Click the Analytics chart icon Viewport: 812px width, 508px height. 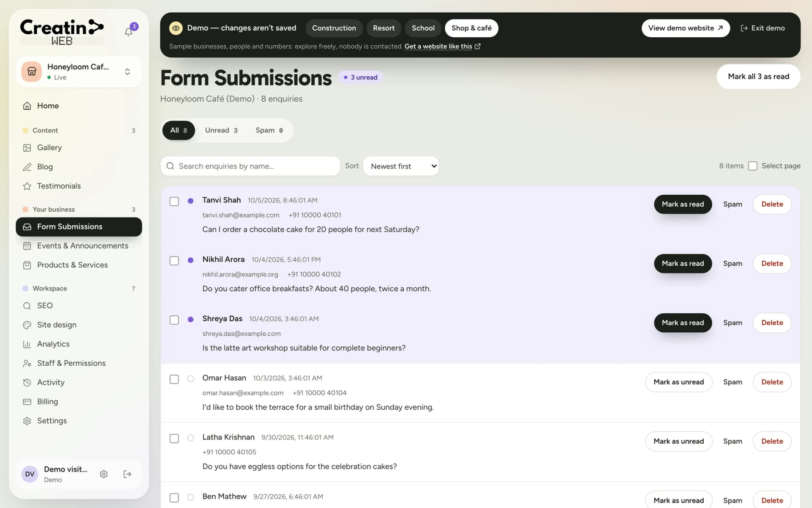tap(27, 344)
